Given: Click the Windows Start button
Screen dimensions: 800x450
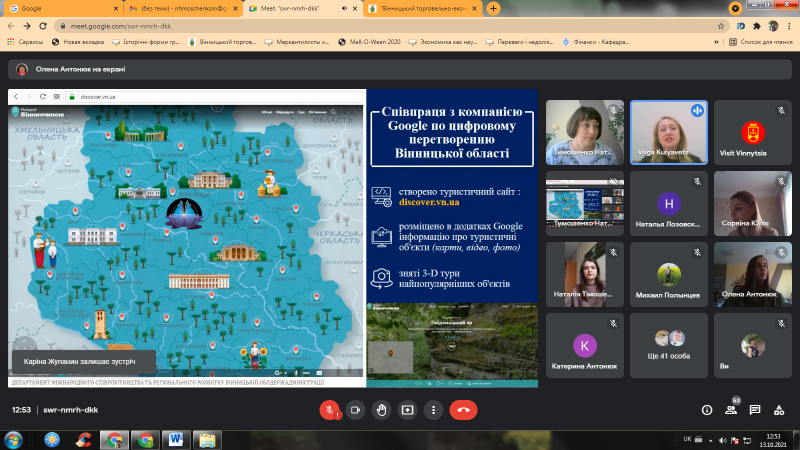Looking at the screenshot, I should (x=13, y=439).
